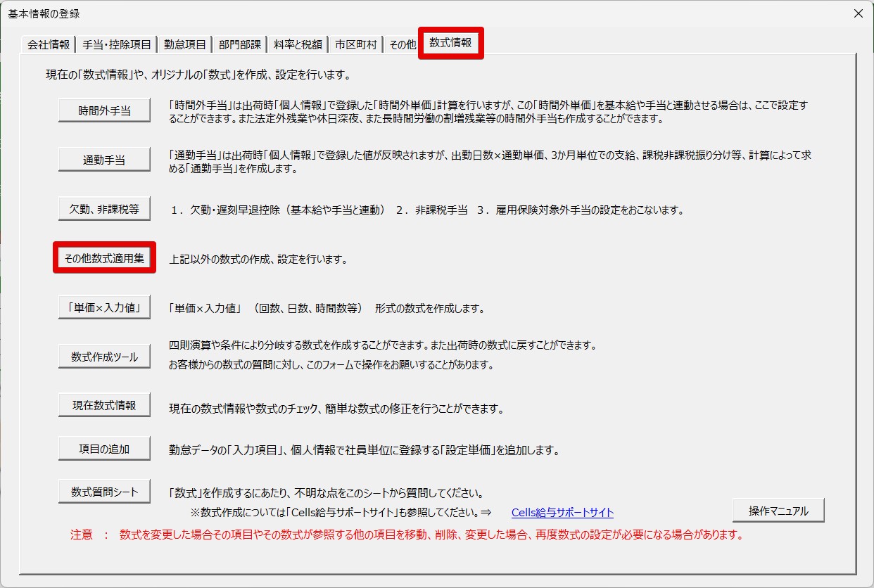Click the note starting ※数式作成については
This screenshot has height=588, width=874.
(x=341, y=513)
